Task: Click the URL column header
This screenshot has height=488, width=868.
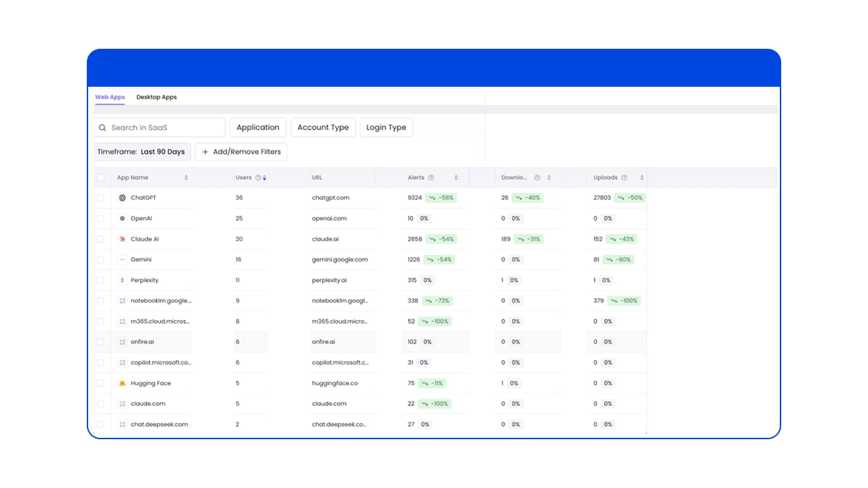Action: tap(317, 178)
